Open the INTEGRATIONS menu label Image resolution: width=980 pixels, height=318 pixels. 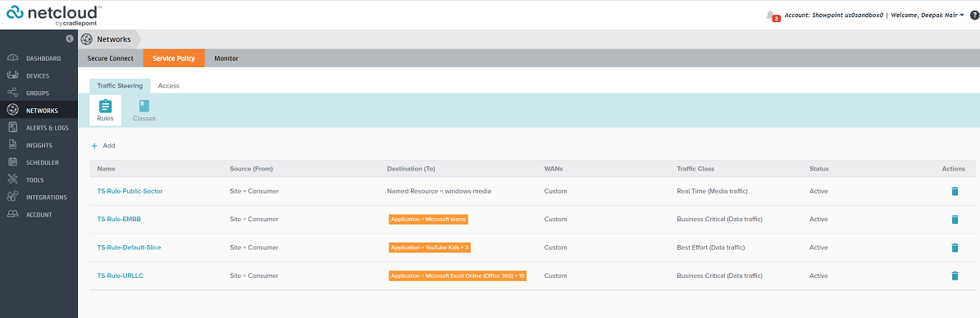(46, 198)
